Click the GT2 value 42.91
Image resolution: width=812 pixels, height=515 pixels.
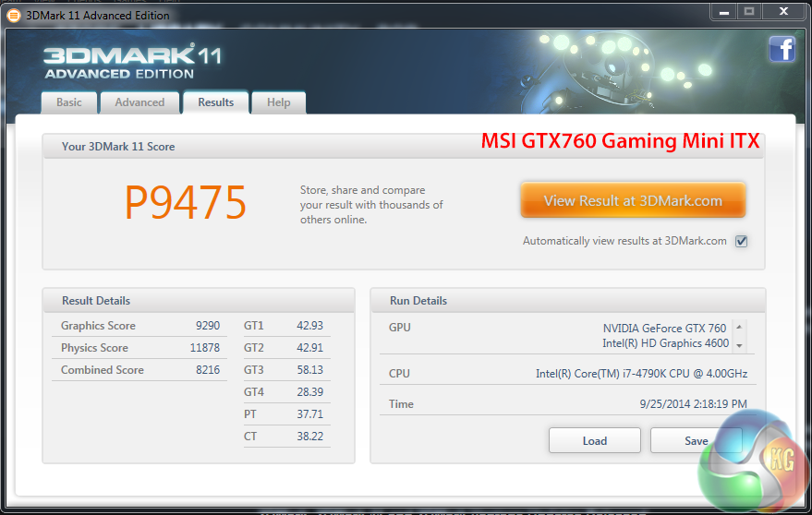pyautogui.click(x=309, y=348)
